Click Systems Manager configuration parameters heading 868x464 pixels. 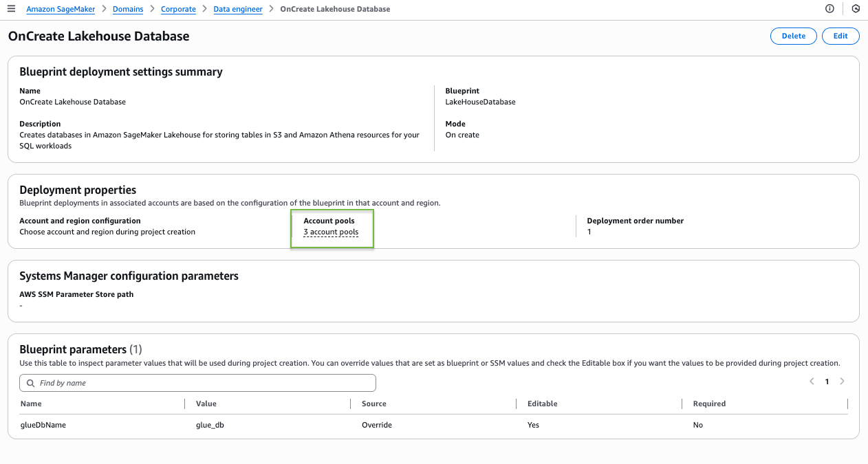point(129,276)
